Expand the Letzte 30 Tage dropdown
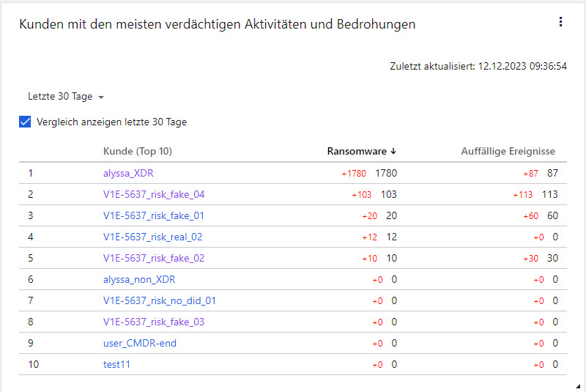 tap(66, 97)
